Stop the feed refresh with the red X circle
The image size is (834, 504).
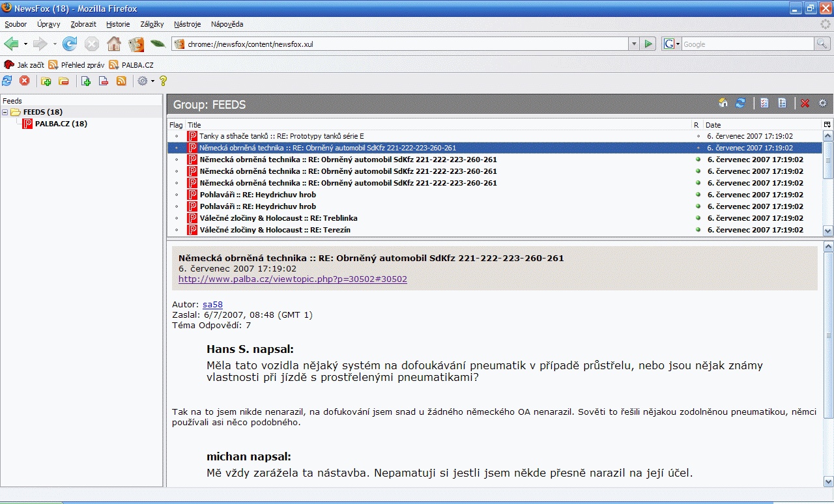tap(25, 81)
